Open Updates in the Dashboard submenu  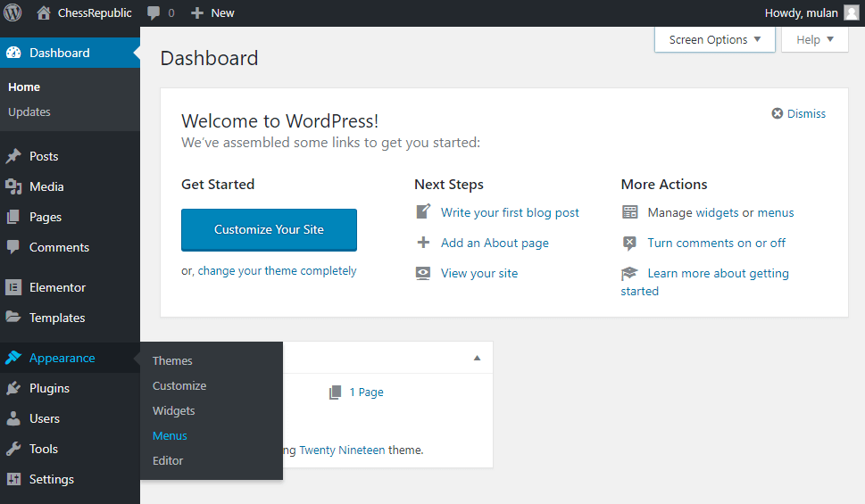click(29, 112)
